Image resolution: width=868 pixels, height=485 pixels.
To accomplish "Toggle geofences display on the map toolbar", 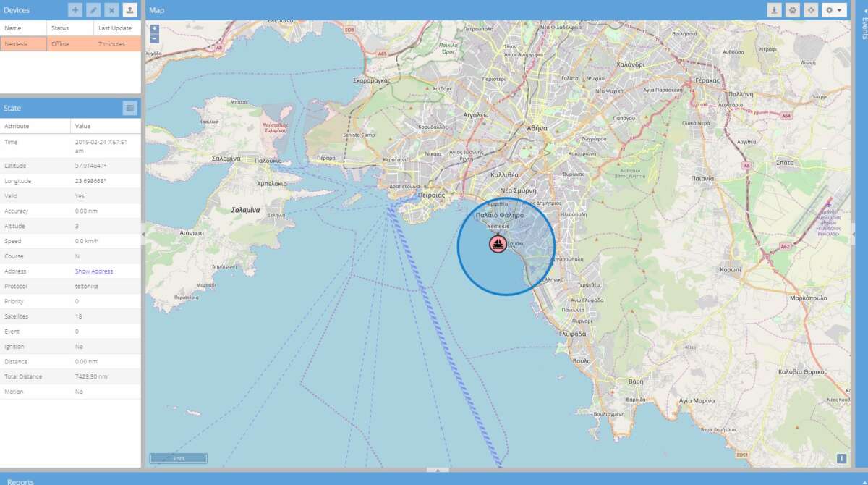I will 775,10.
